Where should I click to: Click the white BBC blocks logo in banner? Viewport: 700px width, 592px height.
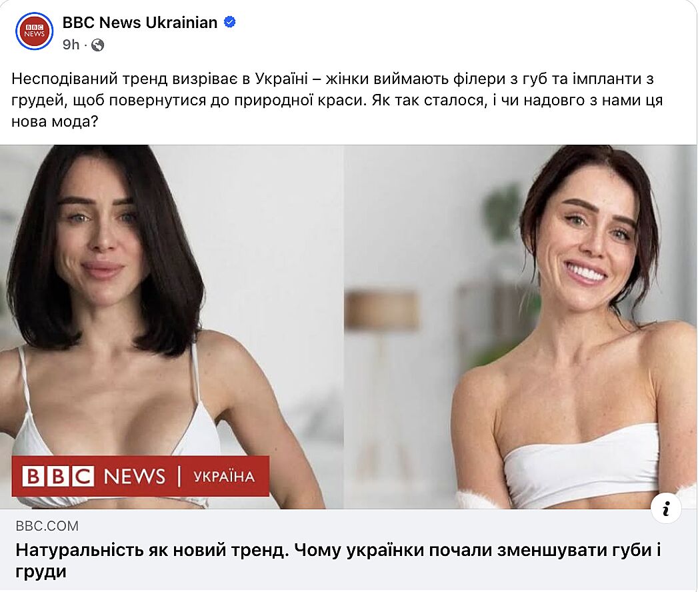click(x=58, y=477)
